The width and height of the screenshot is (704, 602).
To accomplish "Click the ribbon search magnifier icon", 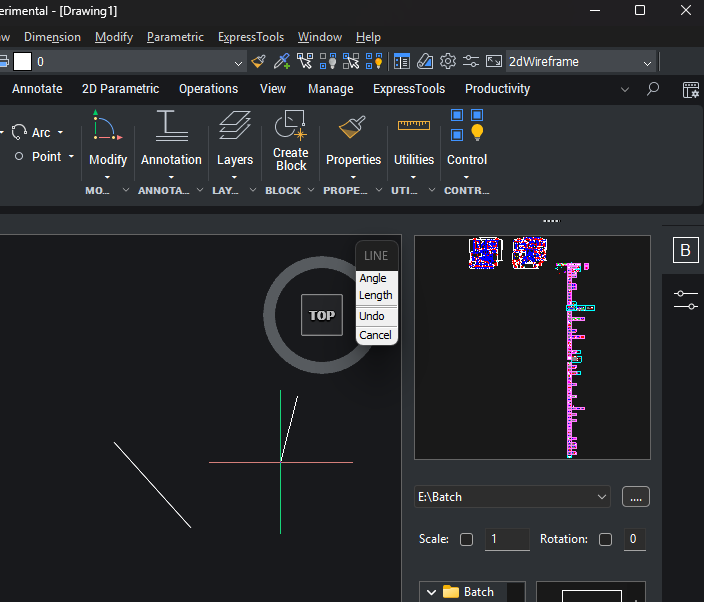I will tap(653, 89).
